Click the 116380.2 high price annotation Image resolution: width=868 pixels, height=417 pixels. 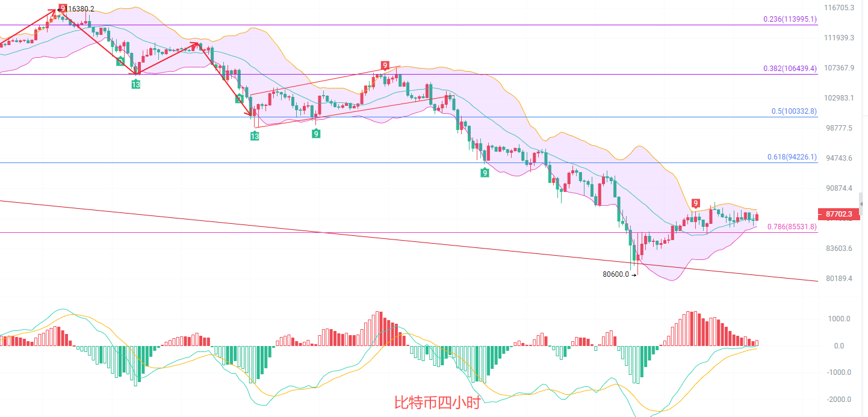pyautogui.click(x=80, y=9)
